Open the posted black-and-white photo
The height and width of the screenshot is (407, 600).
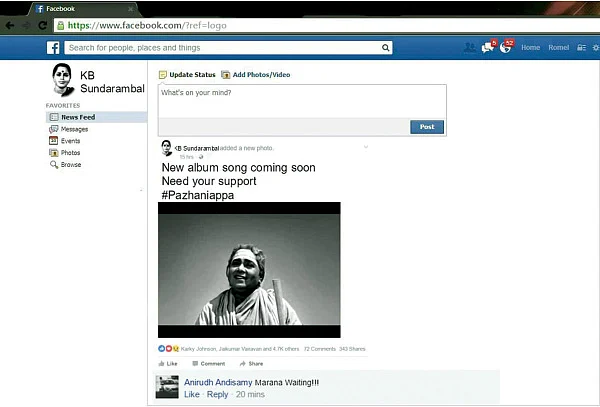(x=249, y=270)
